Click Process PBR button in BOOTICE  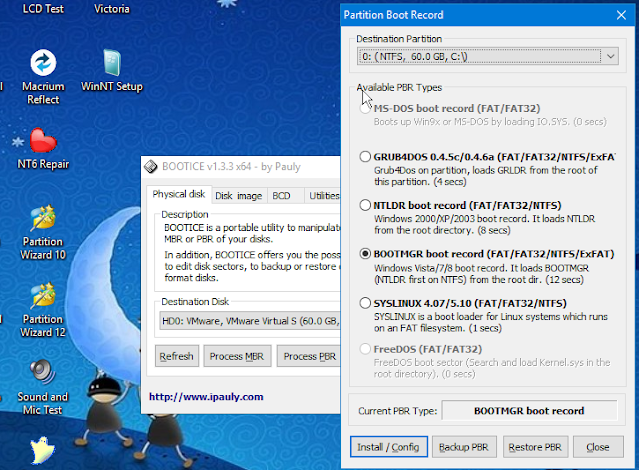coord(309,356)
